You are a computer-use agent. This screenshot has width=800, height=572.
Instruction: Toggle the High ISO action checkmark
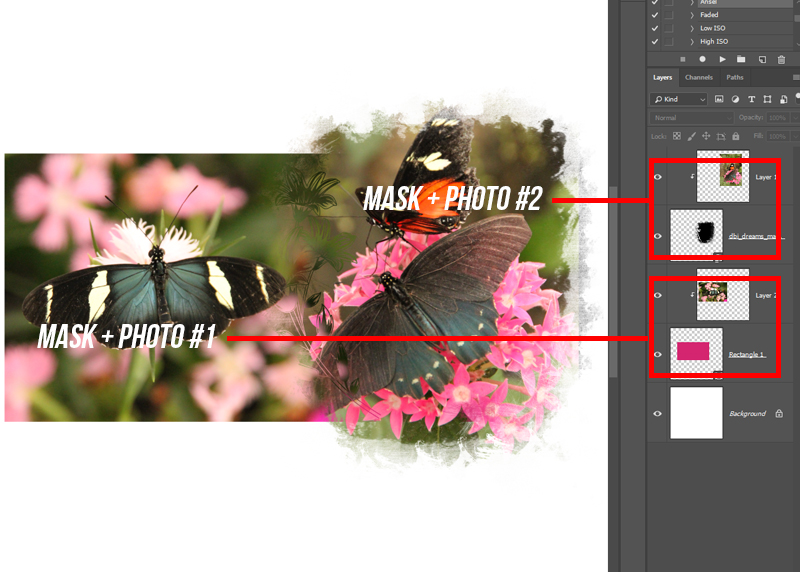pos(655,41)
